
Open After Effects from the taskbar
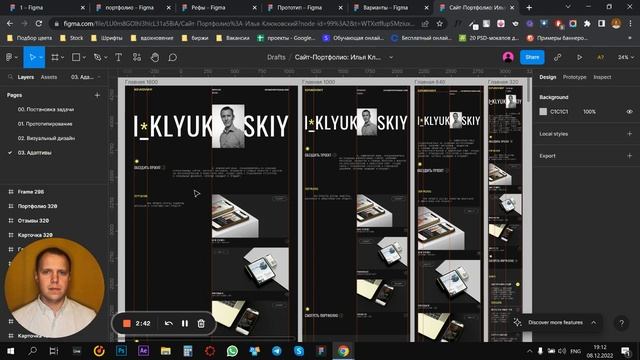[143, 351]
